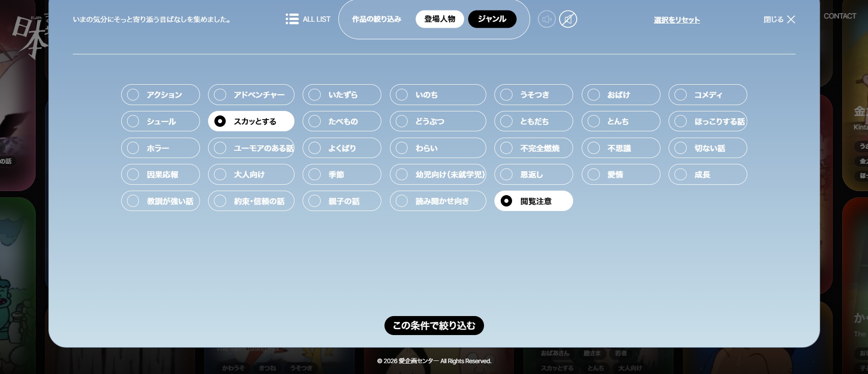Select the おばけ genre option
868x374 pixels.
click(621, 95)
